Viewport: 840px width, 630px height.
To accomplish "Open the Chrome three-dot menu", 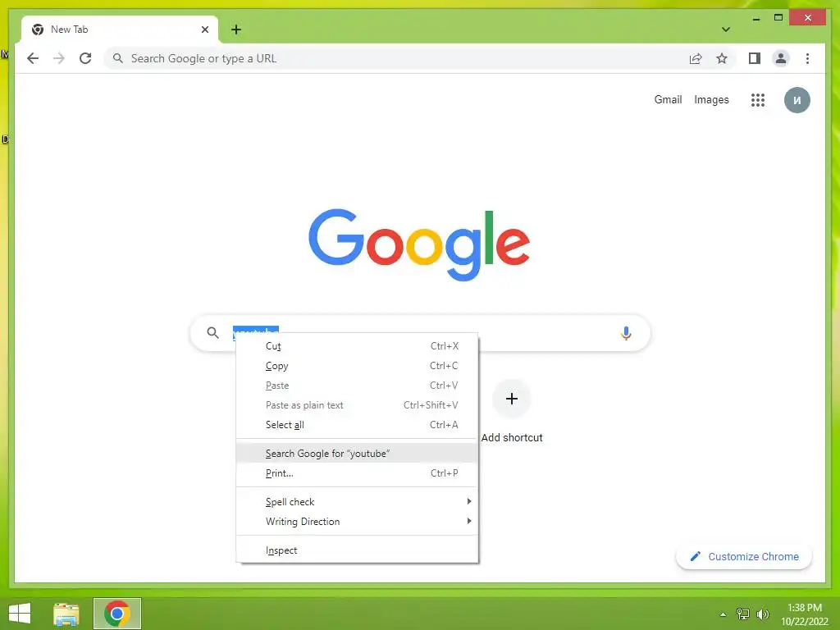I will [807, 58].
